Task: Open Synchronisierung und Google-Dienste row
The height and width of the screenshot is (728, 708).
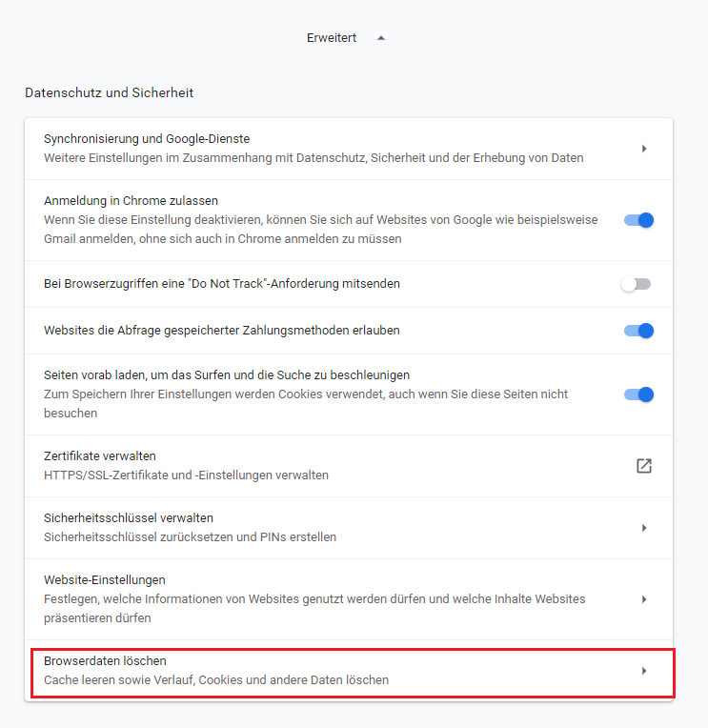Action: 349,149
